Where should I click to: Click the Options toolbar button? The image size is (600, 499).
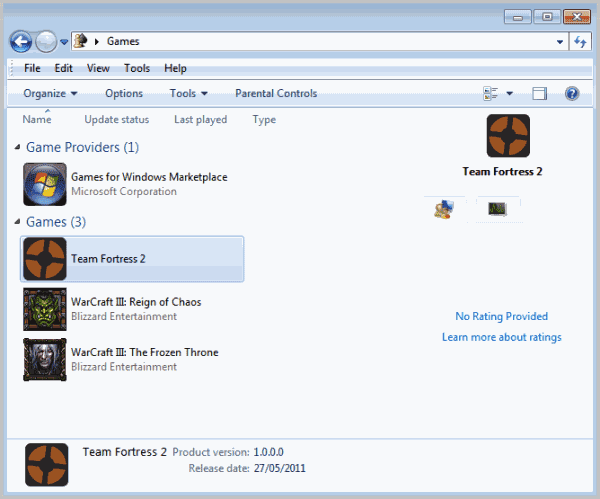point(124,93)
